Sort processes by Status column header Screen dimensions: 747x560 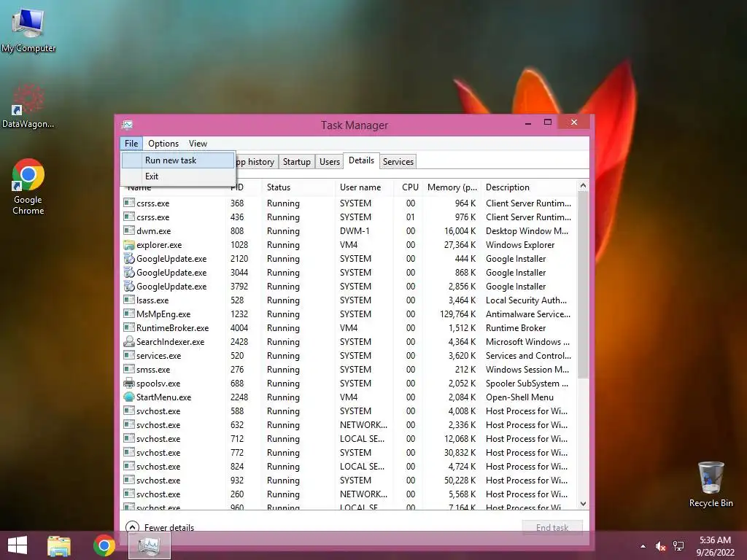click(x=298, y=187)
